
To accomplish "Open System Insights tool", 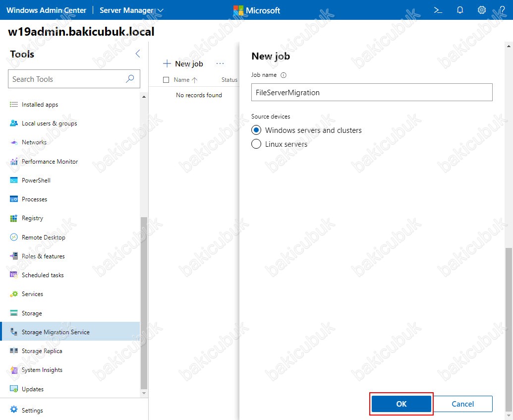I will tap(71, 370).
